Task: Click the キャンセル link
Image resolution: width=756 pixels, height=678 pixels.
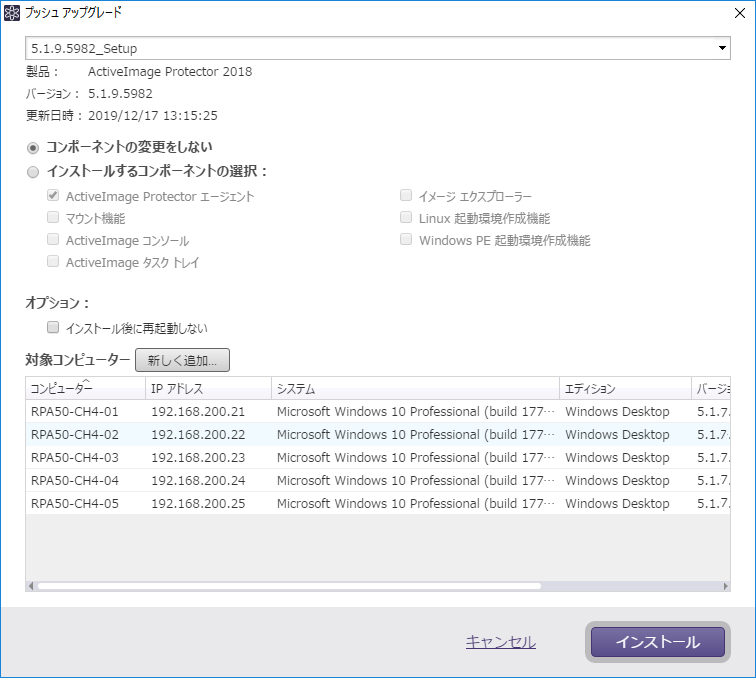Action: 500,642
